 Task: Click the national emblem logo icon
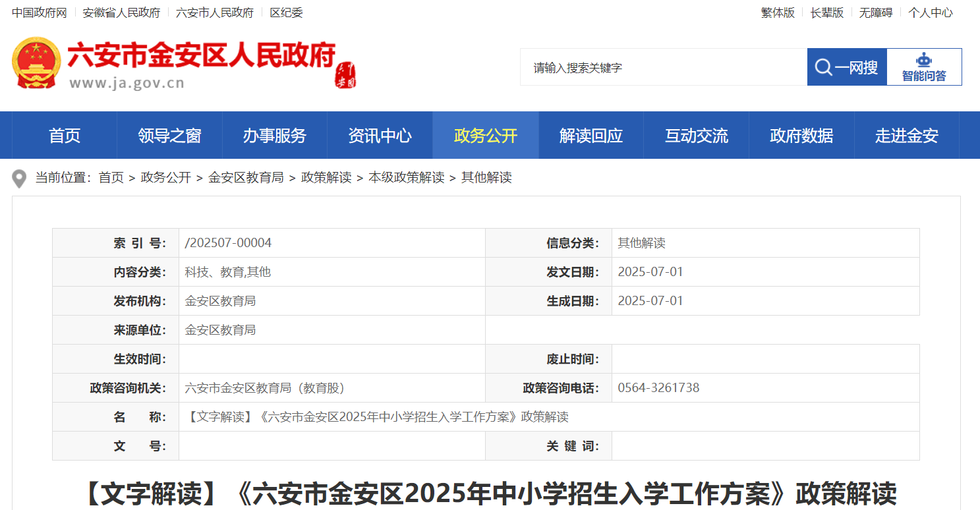point(36,63)
